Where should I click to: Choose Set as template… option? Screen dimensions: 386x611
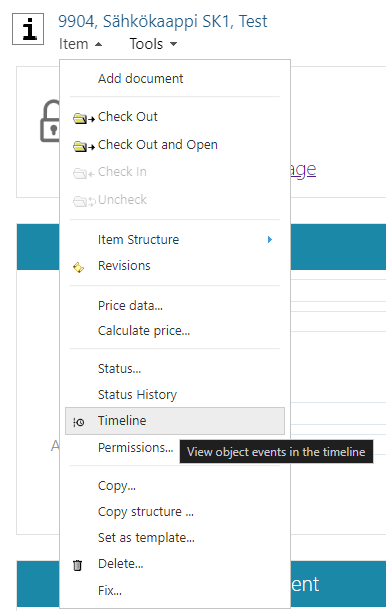(146, 538)
